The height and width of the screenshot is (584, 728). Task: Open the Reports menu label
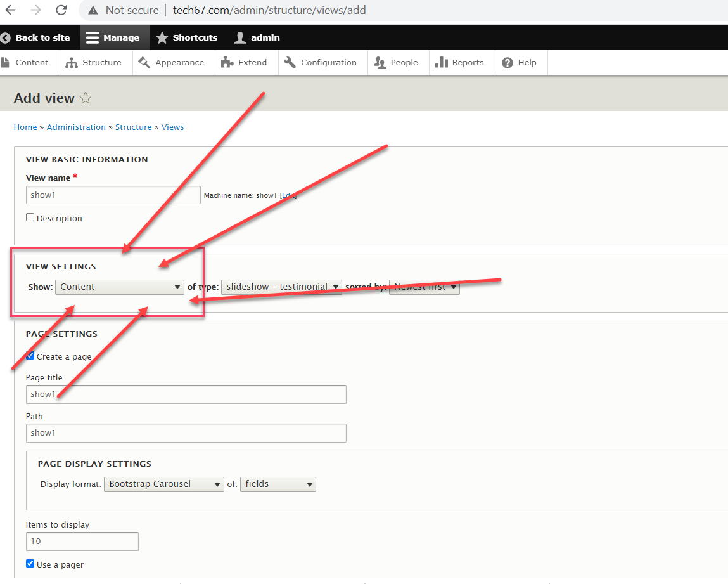tap(468, 63)
